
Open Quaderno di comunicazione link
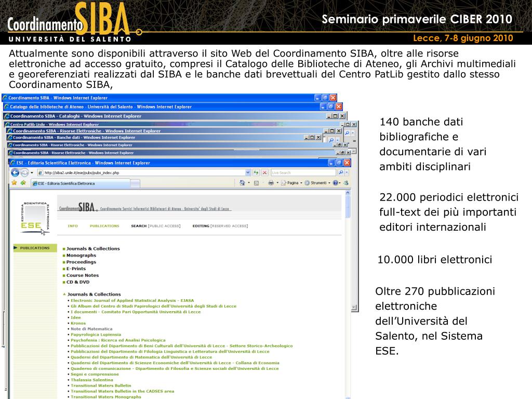[x=175, y=368]
